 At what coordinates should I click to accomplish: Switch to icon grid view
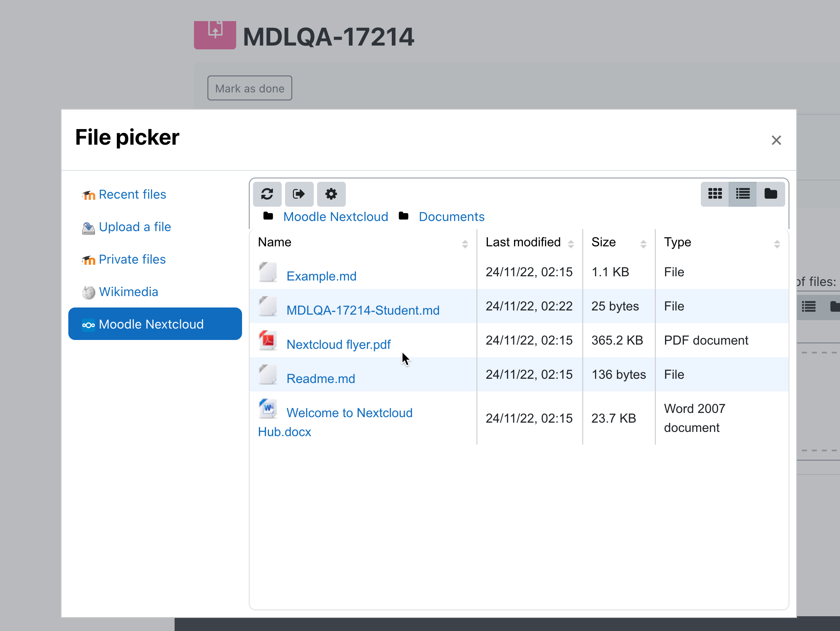(715, 194)
